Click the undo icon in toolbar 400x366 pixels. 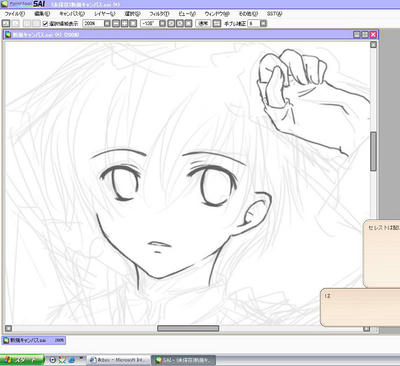click(x=6, y=23)
